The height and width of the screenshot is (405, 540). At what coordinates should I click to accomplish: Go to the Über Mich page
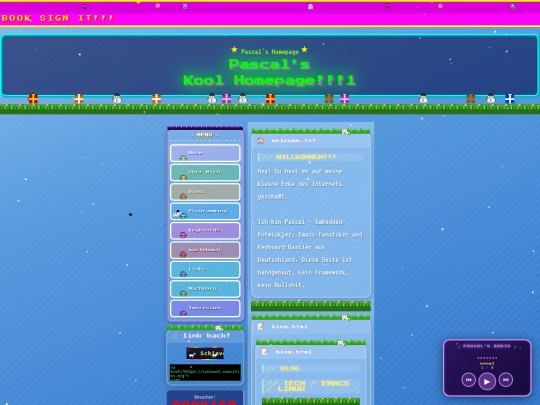pos(205,172)
